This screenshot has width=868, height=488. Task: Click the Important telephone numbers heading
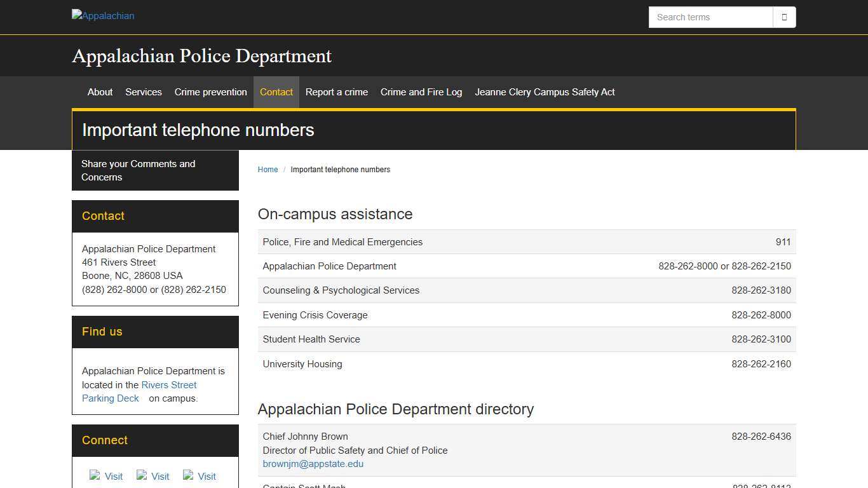click(x=198, y=130)
